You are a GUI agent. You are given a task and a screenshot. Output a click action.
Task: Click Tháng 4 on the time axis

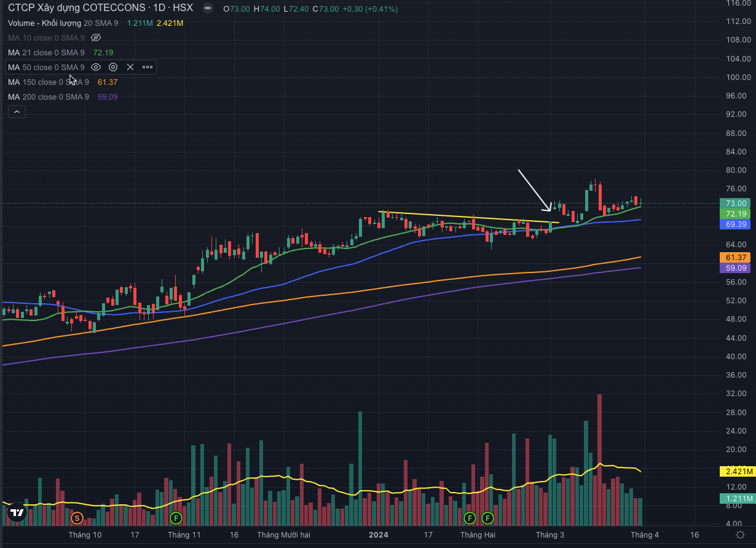(x=645, y=535)
